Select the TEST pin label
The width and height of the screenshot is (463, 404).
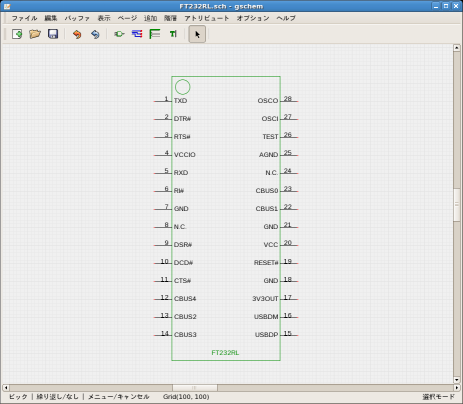[270, 137]
